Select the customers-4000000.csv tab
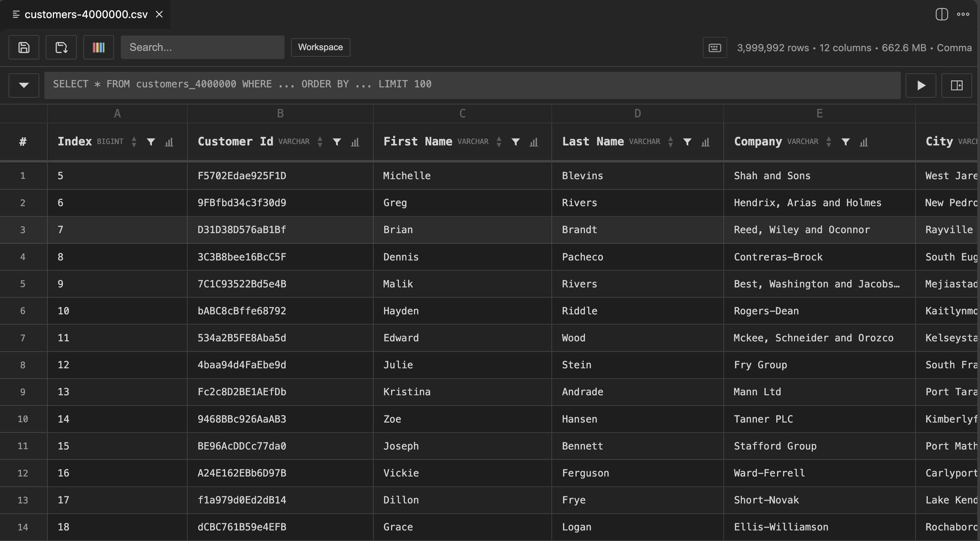 (x=86, y=14)
